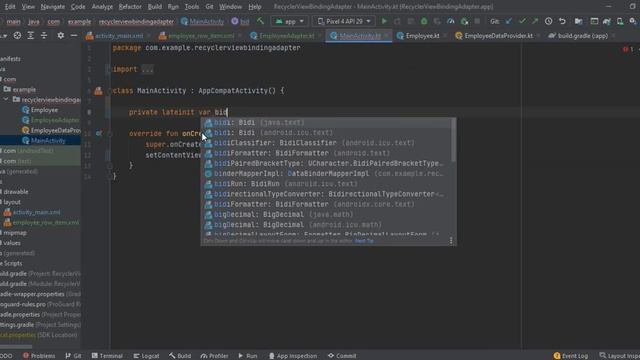Open Git history clock icon
This screenshot has height=360, width=640.
(x=549, y=21)
